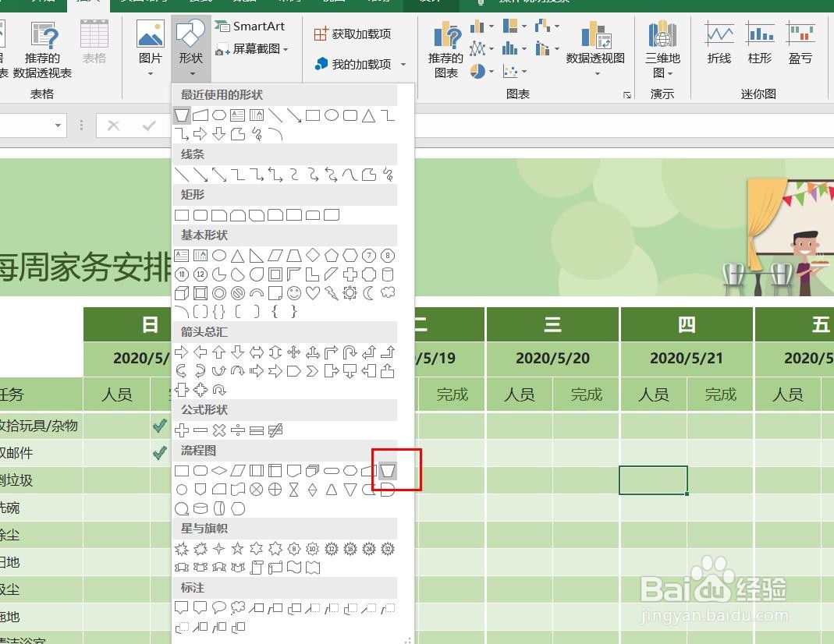Choose the straight line under 线条
The image size is (834, 644).
182,175
